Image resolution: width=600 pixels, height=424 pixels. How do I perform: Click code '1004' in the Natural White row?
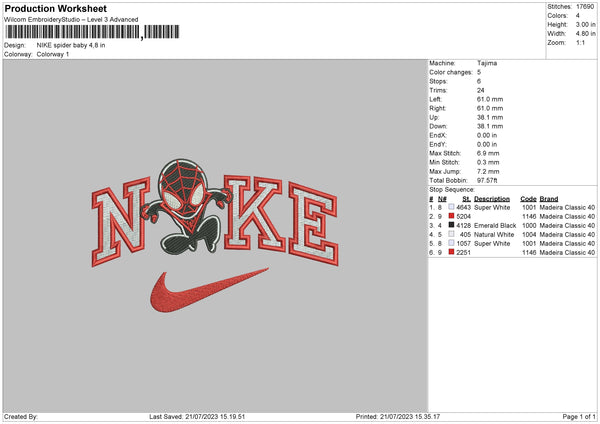click(529, 235)
